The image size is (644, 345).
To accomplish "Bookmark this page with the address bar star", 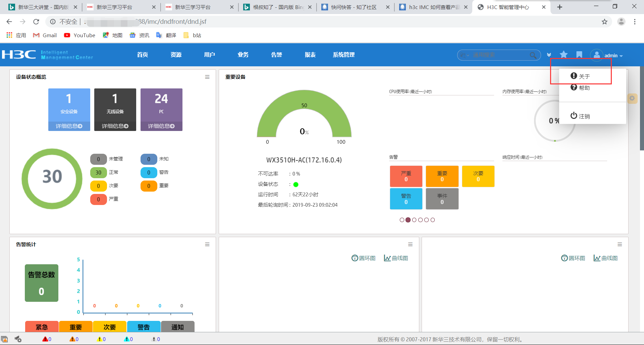I will pyautogui.click(x=604, y=22).
